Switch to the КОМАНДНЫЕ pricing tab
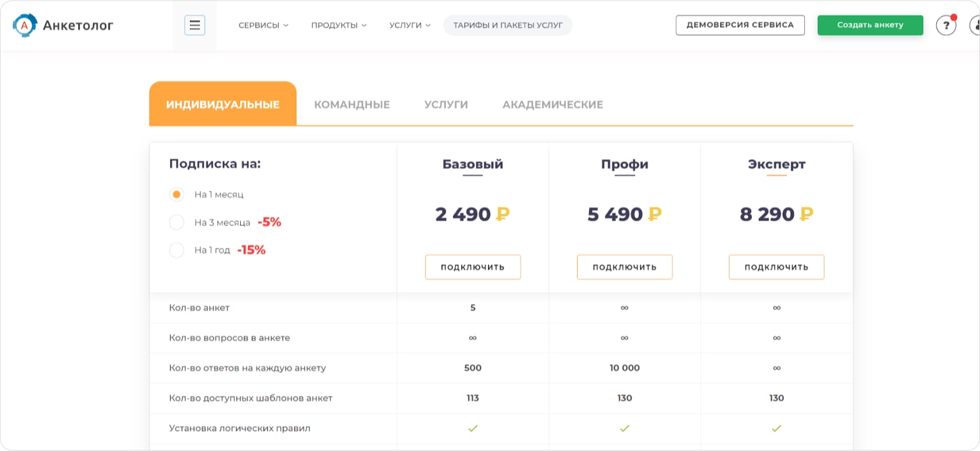The image size is (980, 451). coord(352,104)
